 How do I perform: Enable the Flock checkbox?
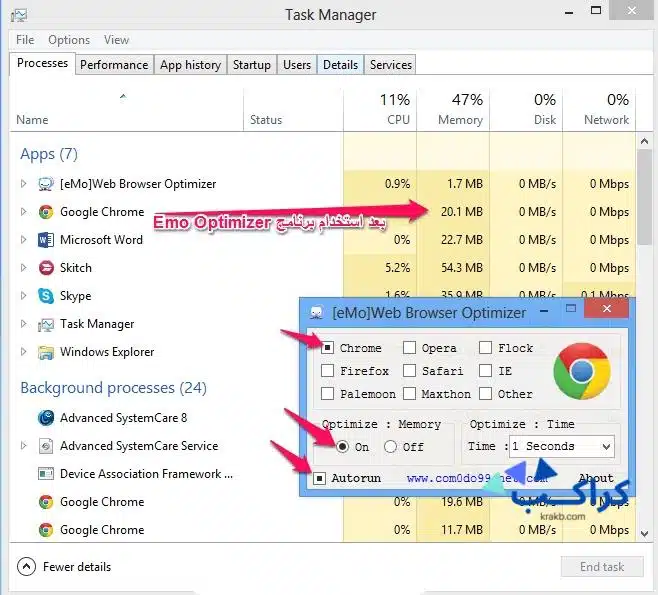486,347
